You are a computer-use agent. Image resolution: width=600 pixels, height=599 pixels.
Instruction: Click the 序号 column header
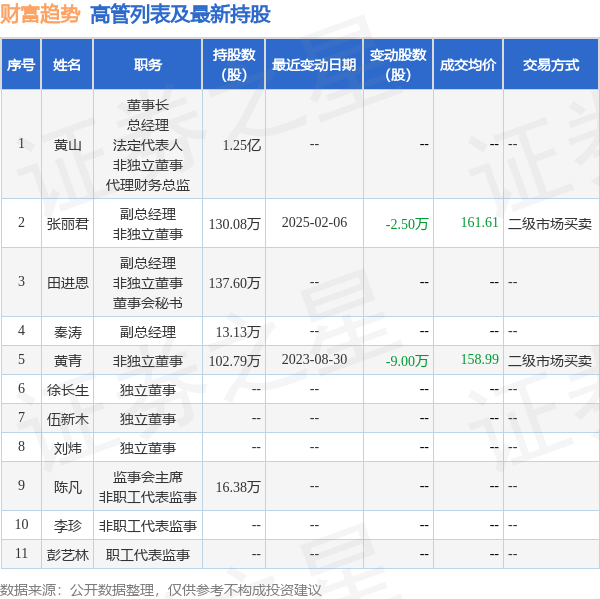tap(21, 65)
